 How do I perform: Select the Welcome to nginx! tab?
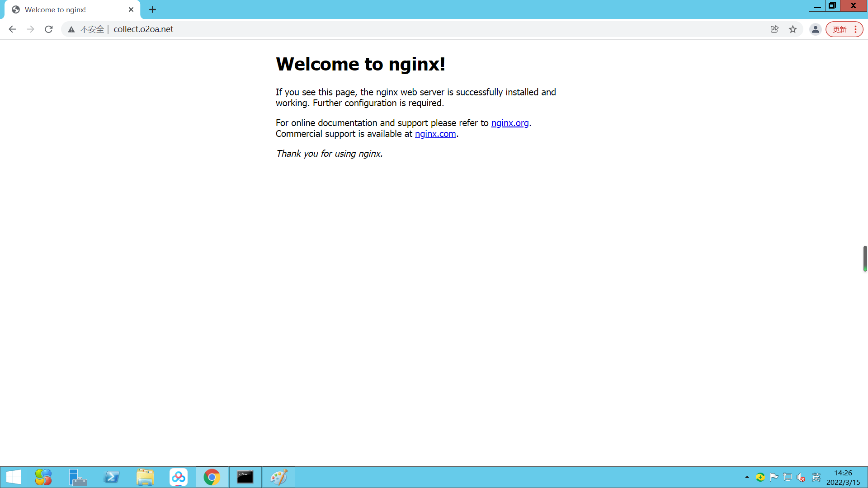63,9
